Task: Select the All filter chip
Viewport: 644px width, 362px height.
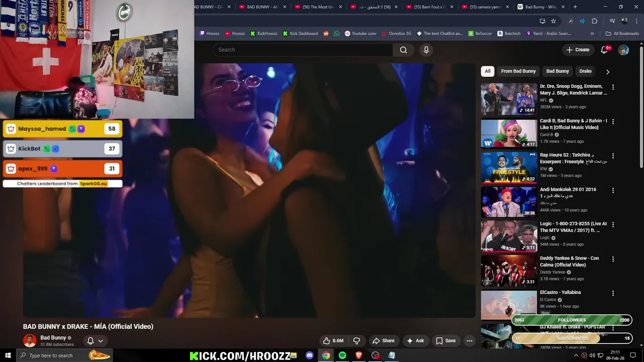Action: click(488, 71)
